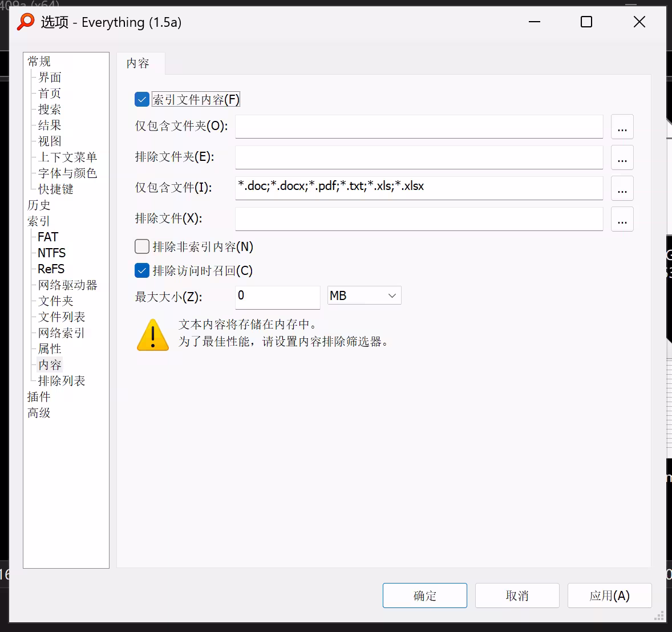Click the 为了最佳性能 warning text
Image resolution: width=672 pixels, height=632 pixels.
point(284,342)
